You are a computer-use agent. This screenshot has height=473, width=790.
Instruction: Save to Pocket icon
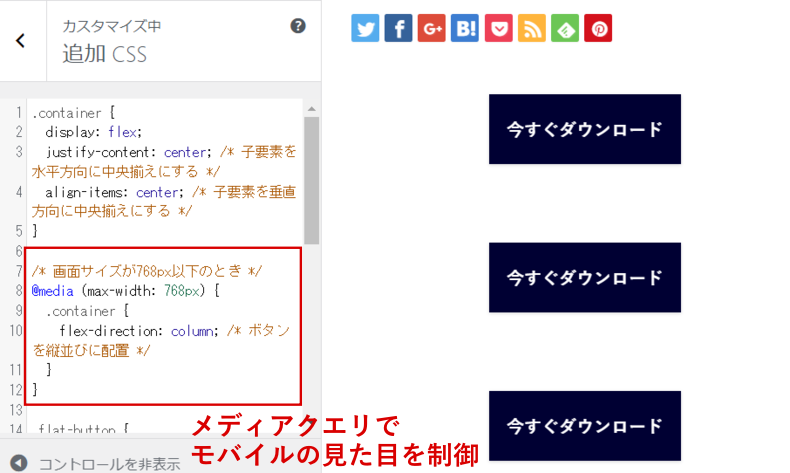coord(499,28)
